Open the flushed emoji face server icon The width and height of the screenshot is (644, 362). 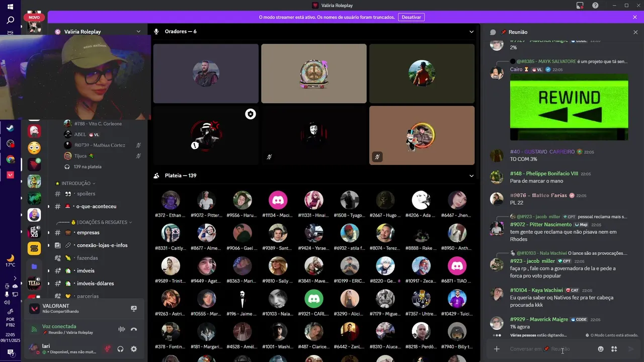pos(34,148)
